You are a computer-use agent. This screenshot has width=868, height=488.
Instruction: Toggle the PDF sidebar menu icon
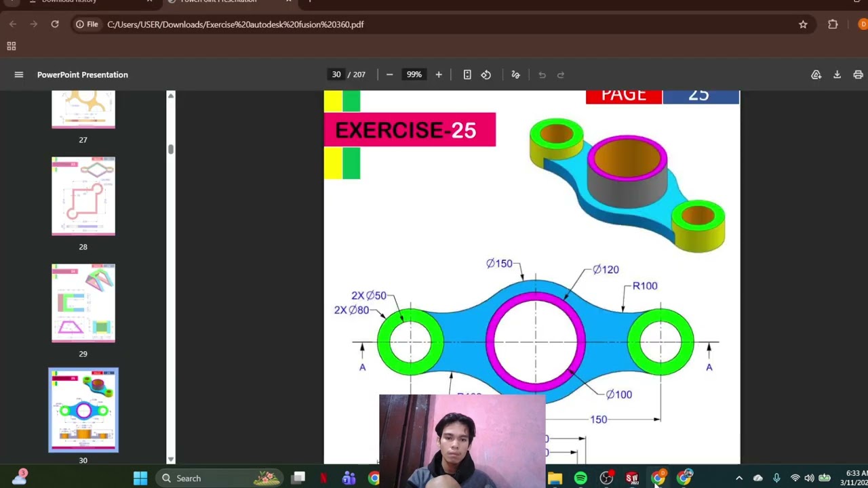19,75
